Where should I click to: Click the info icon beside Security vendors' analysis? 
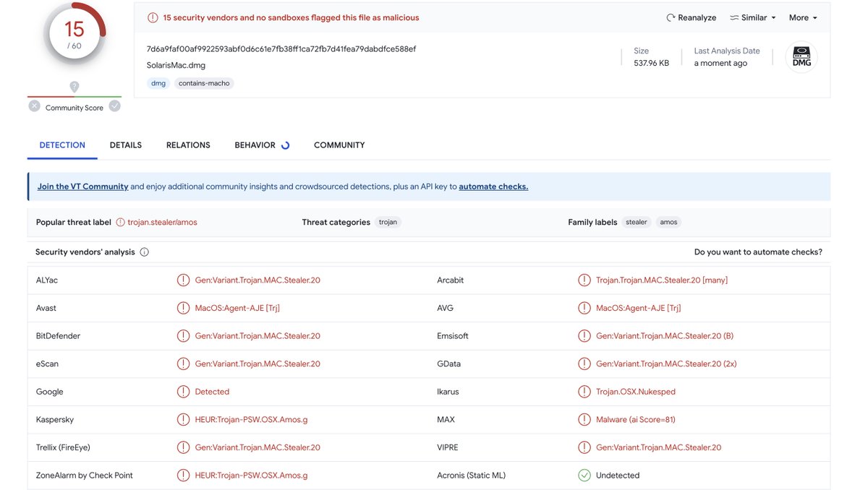pyautogui.click(x=144, y=252)
